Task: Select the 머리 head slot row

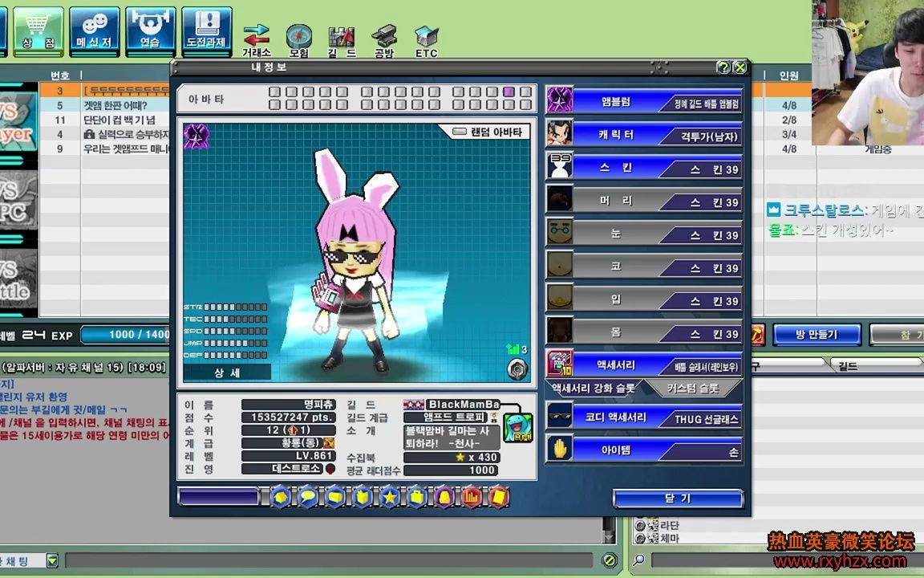Action: [643, 201]
